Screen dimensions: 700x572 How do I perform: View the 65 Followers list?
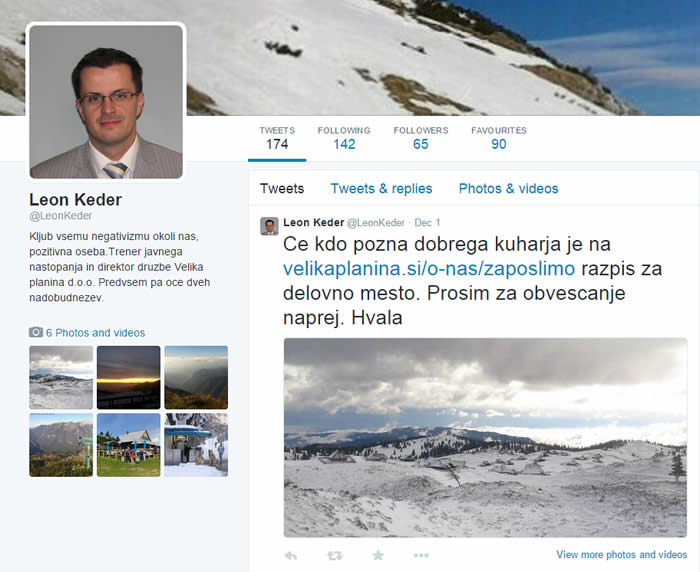tap(421, 138)
